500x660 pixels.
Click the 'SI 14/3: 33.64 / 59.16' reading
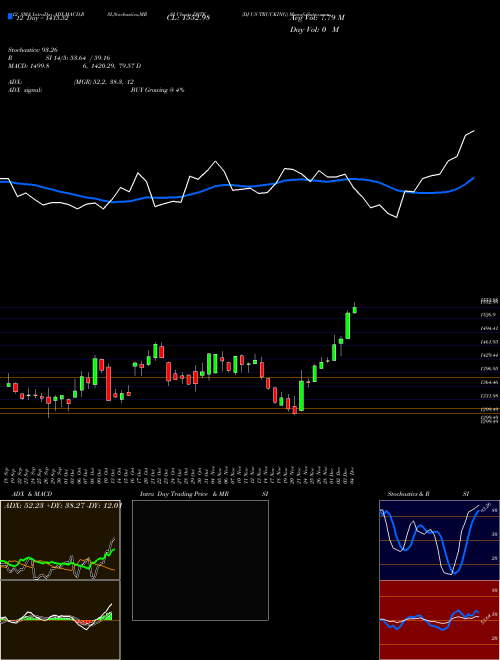pos(78,58)
